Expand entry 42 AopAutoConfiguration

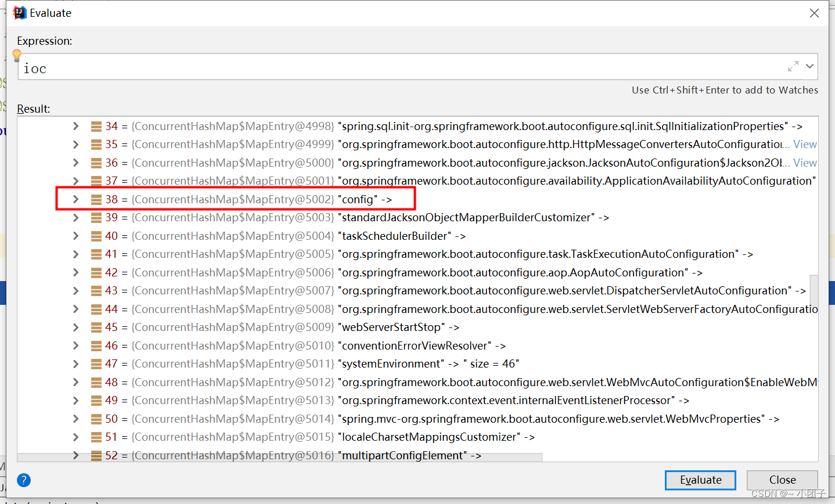[75, 272]
